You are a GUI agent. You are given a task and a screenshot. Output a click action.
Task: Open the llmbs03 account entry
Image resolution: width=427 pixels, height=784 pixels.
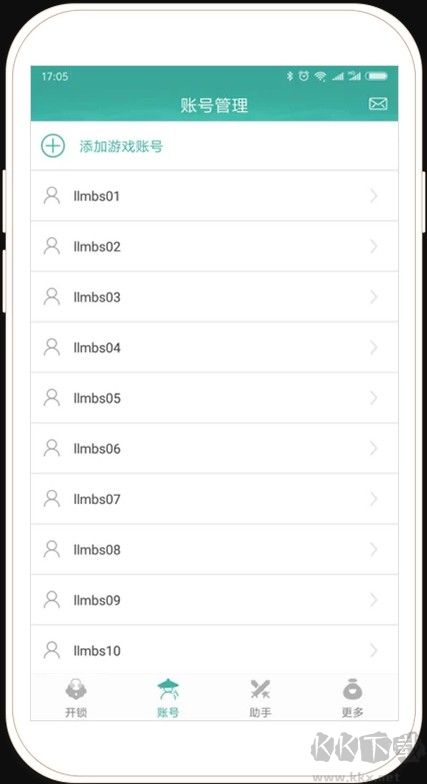point(214,297)
